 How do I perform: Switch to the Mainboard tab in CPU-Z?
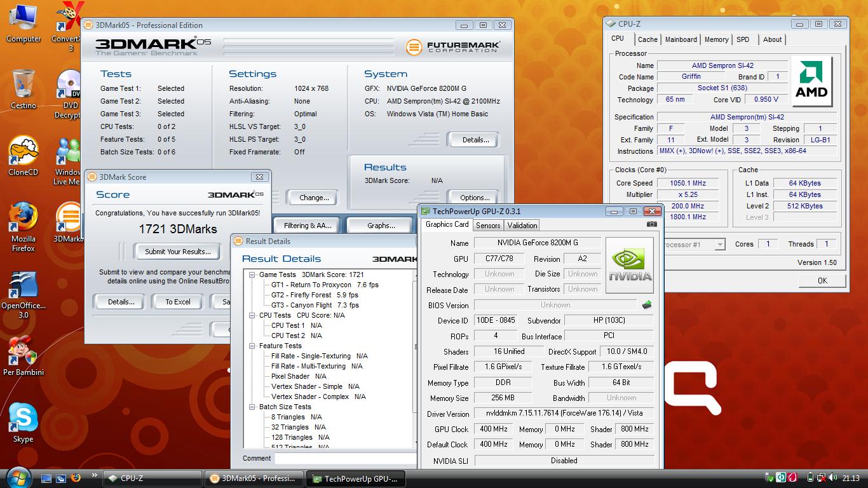pos(681,39)
